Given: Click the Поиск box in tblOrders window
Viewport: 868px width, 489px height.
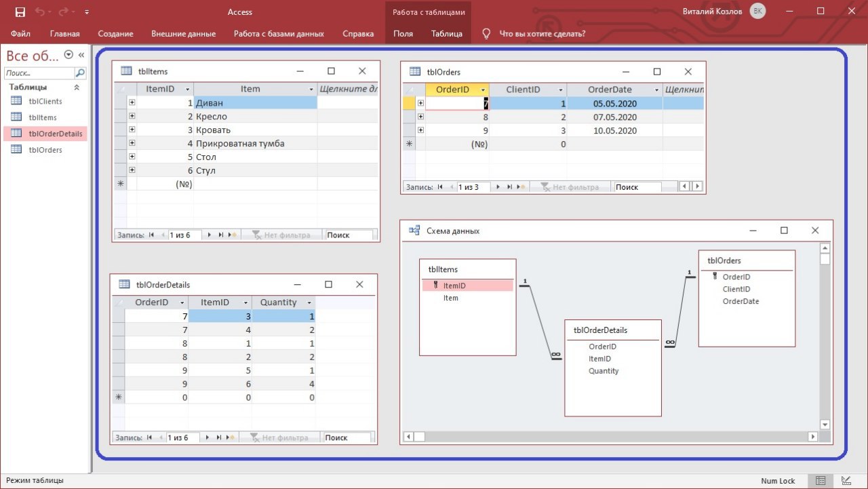Looking at the screenshot, I should point(637,187).
